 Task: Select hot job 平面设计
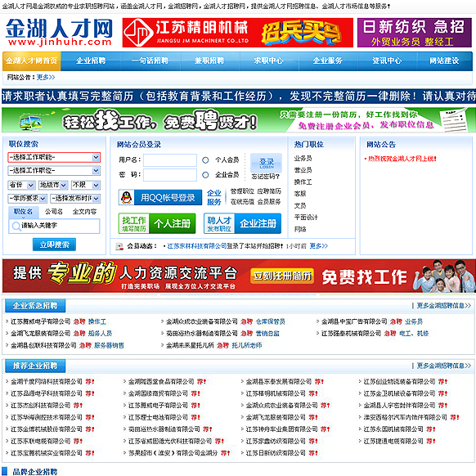point(306,218)
